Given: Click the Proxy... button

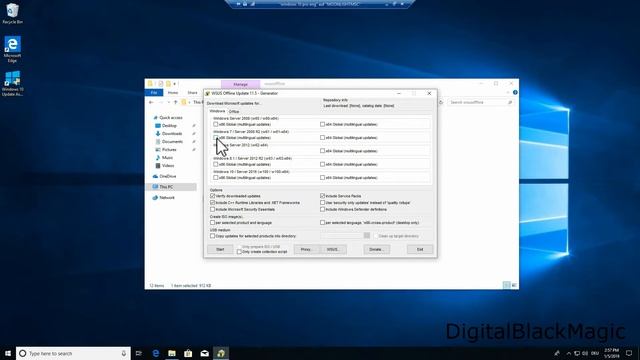Looking at the screenshot, I should pos(307,249).
